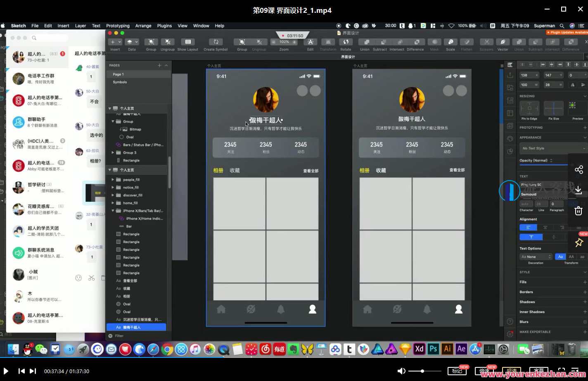Image resolution: width=588 pixels, height=381 pixels.
Task: Expand the Group 3 layer folder
Action: [x=113, y=152]
